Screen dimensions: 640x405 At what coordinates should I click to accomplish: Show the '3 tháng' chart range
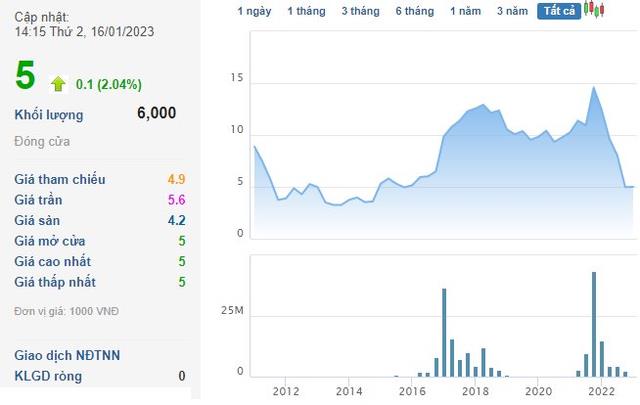(359, 11)
